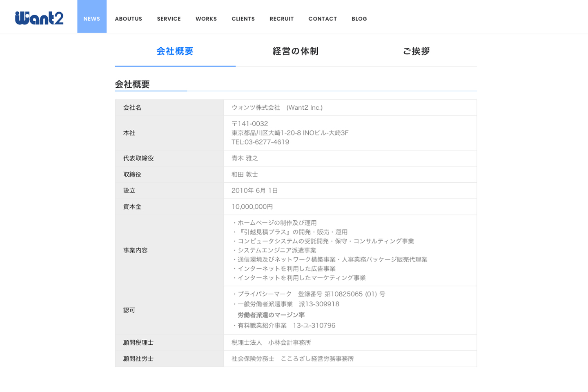Open the 経営の体制 tab

[295, 51]
